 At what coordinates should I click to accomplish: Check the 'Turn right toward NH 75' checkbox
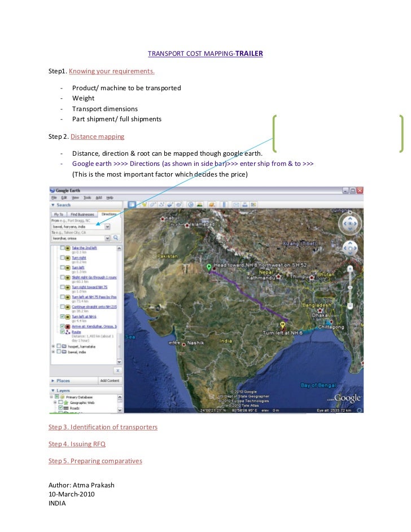[63, 287]
